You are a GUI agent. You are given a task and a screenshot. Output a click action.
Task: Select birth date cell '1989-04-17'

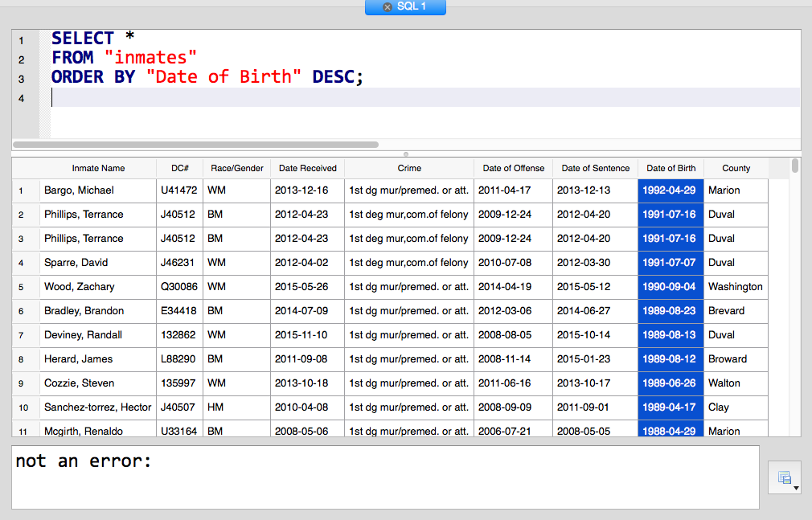point(671,407)
